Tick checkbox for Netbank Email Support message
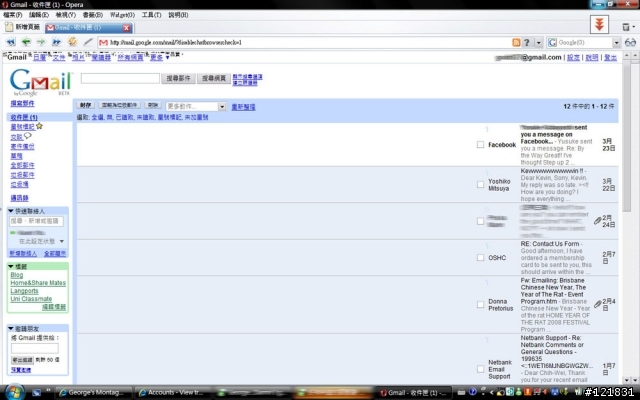The width and height of the screenshot is (640, 400). (480, 369)
